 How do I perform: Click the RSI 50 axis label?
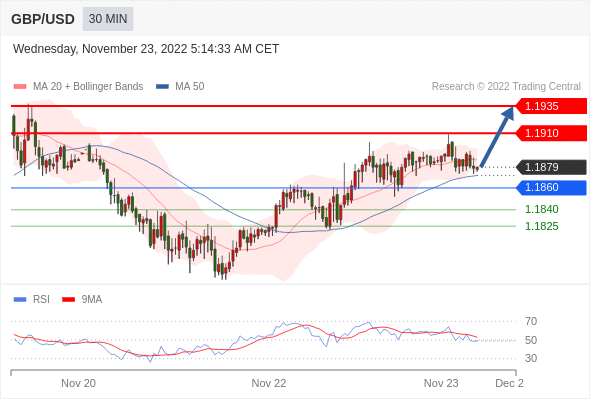click(531, 340)
